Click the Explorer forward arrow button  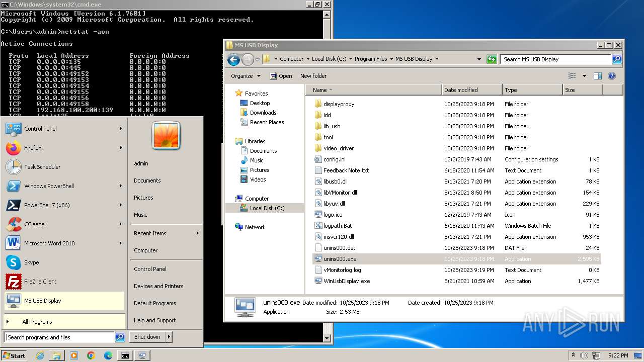248,60
